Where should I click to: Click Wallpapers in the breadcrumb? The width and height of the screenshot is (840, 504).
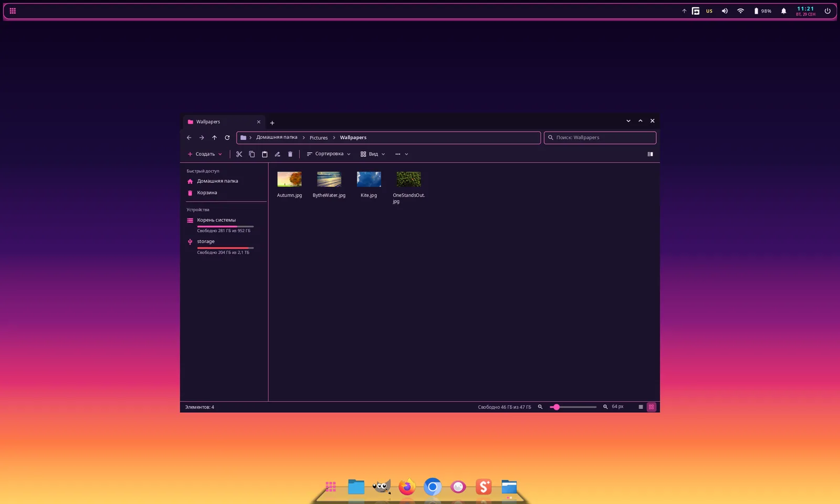353,138
